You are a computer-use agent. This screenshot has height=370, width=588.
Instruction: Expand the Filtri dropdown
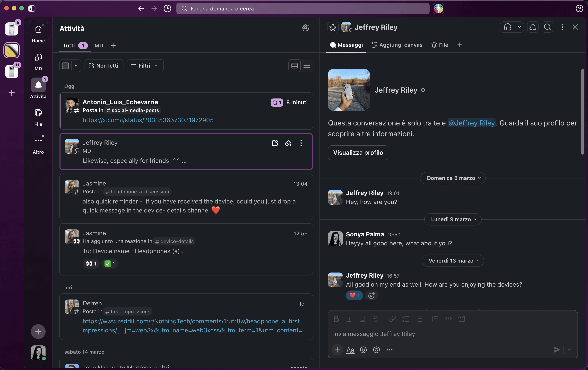(145, 66)
